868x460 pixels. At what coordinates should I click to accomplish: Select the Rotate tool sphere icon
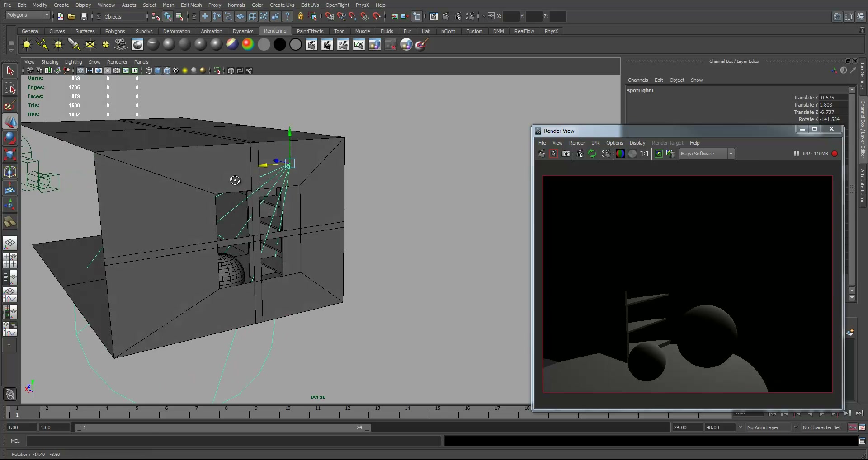[10, 138]
